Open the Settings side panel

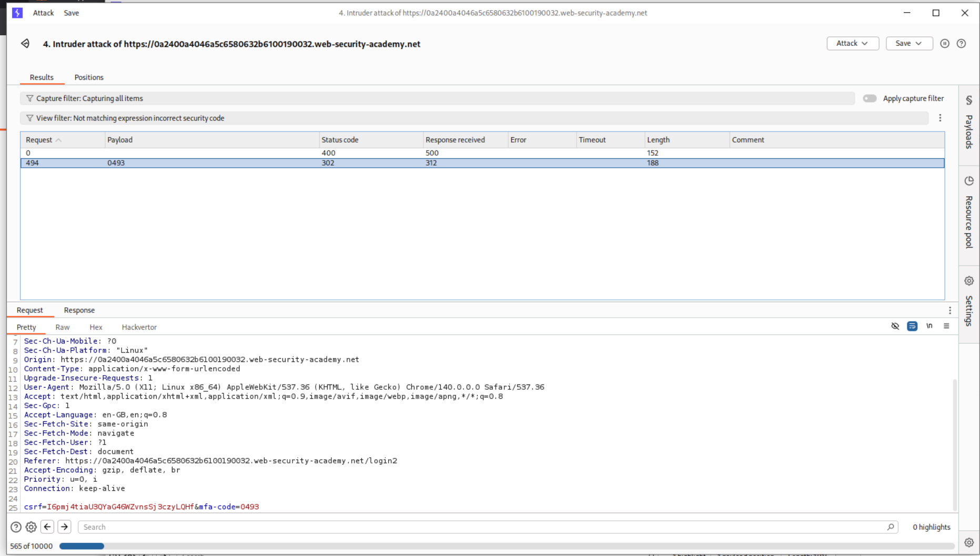pos(968,302)
